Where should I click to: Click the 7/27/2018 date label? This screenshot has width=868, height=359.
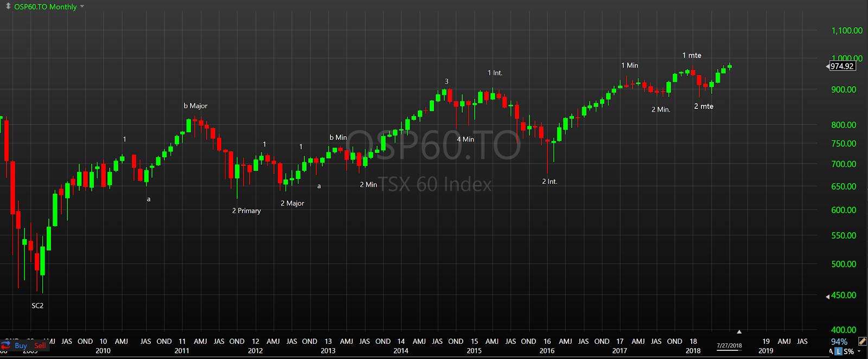729,345
